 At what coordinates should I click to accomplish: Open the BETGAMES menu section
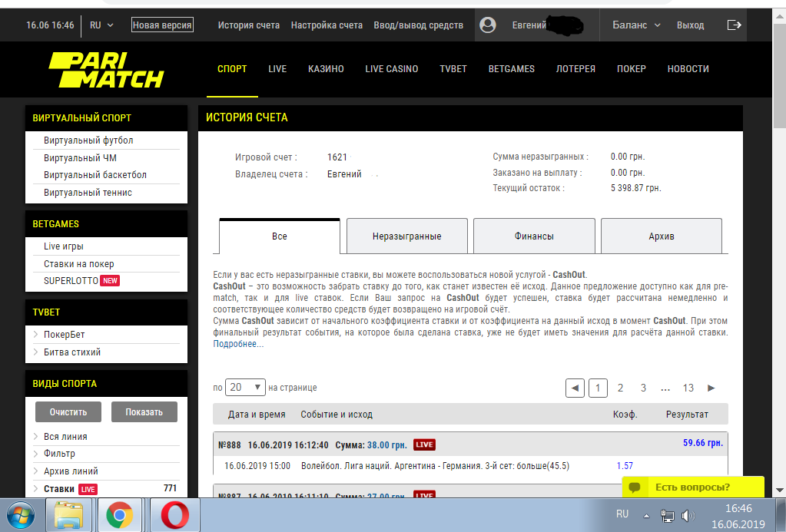point(511,69)
